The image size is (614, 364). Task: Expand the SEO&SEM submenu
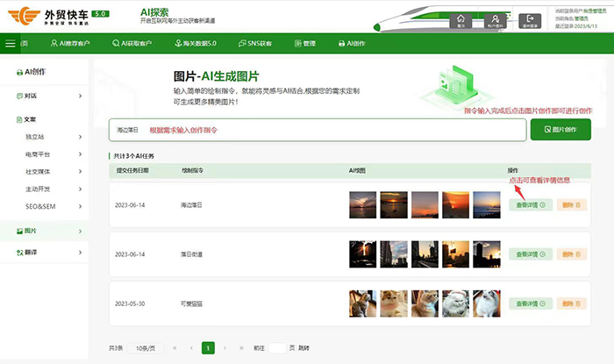pyautogui.click(x=80, y=206)
